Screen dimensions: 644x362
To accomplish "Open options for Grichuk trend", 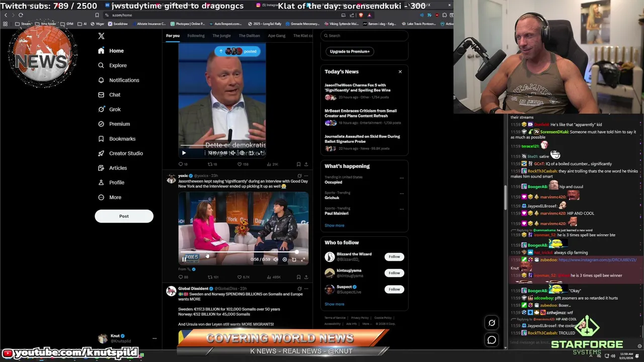I will click(401, 194).
